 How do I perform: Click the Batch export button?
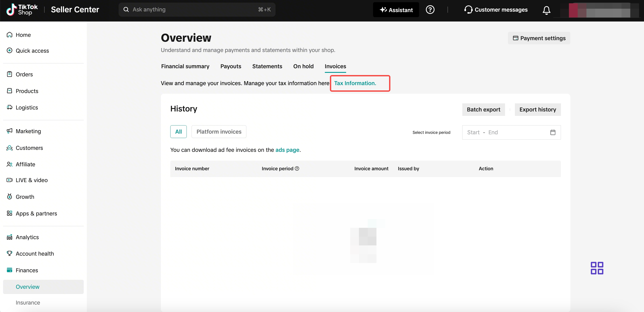(x=483, y=109)
